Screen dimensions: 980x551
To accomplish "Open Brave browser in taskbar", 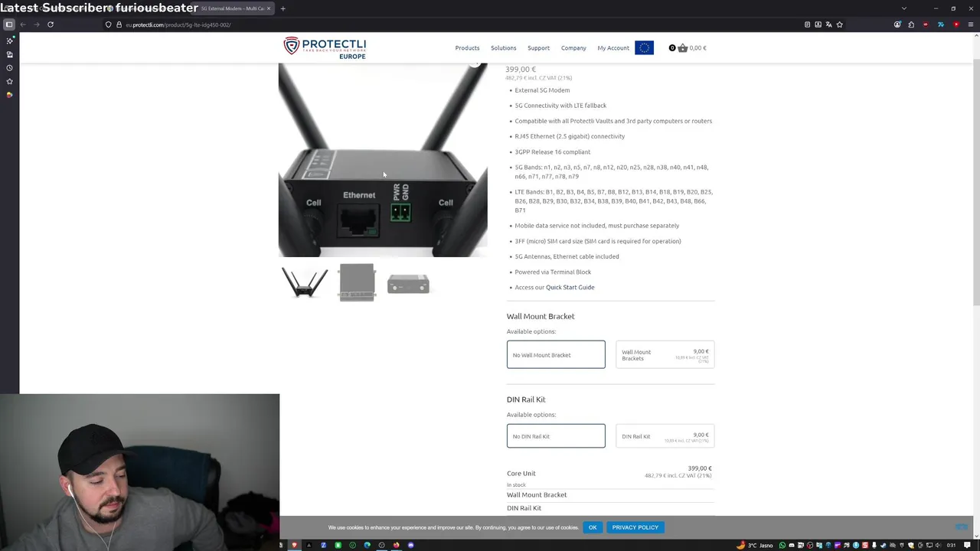I will [295, 545].
